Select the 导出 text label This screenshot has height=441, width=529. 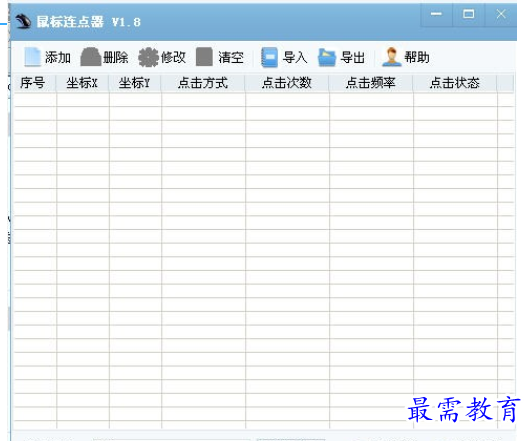(353, 57)
